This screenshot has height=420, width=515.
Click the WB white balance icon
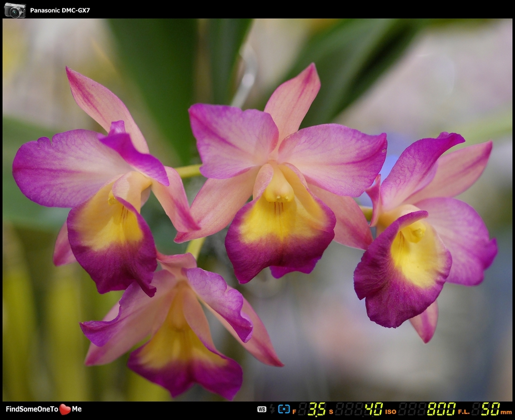pos(262,409)
